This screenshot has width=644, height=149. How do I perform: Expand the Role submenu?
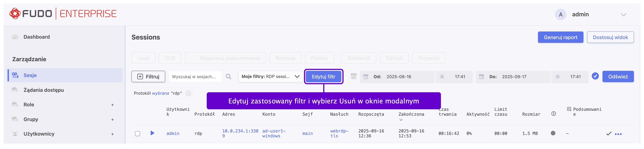pyautogui.click(x=112, y=105)
